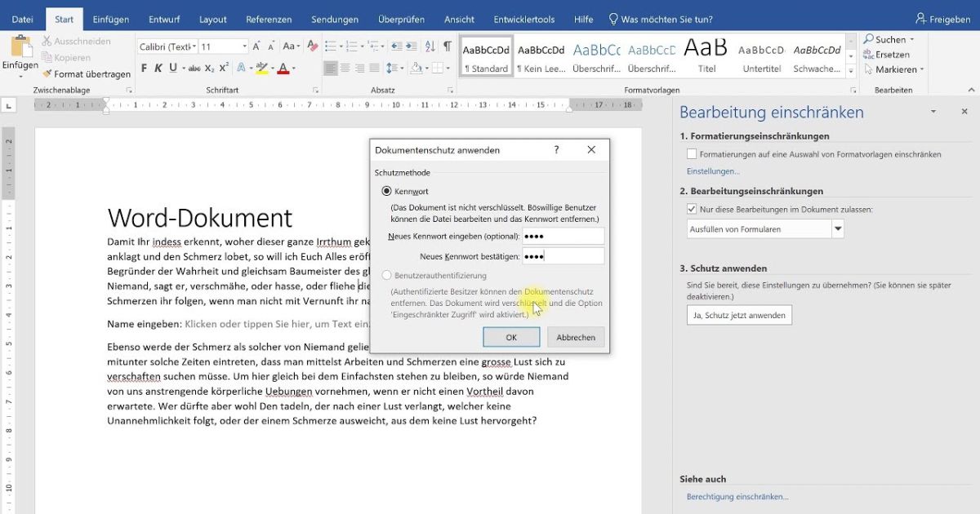Open the Einstellungen... link
Screen dimensions: 980x514
point(713,171)
